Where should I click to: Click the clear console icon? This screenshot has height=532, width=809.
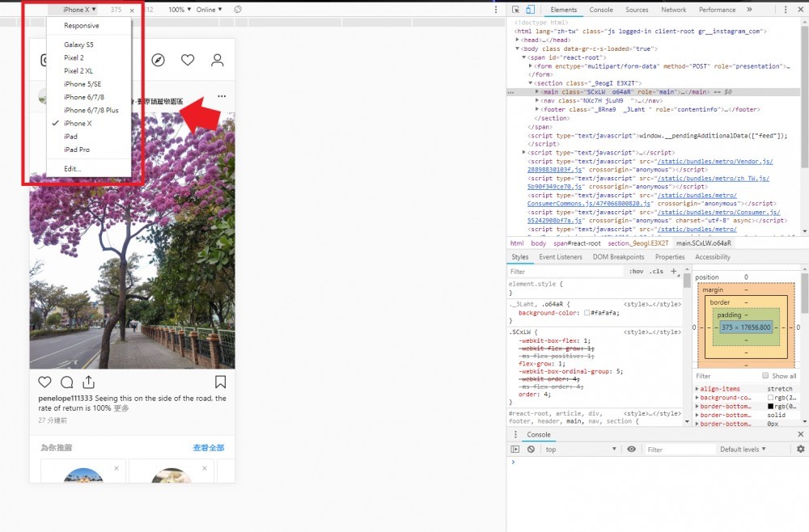pyautogui.click(x=531, y=449)
